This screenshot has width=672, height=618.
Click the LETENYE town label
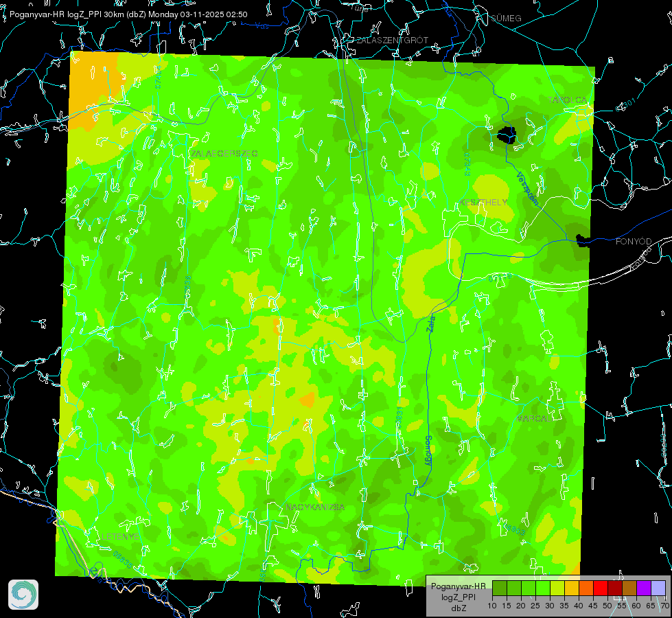(120, 537)
